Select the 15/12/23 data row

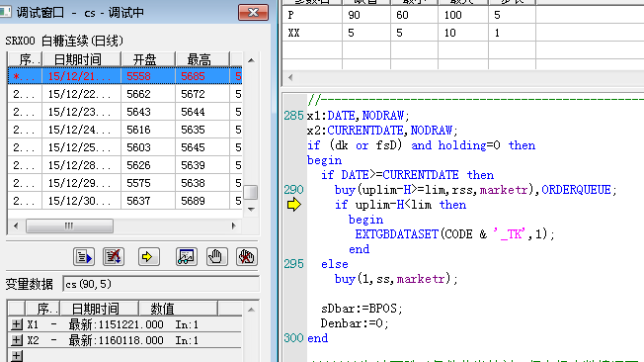pos(124,112)
